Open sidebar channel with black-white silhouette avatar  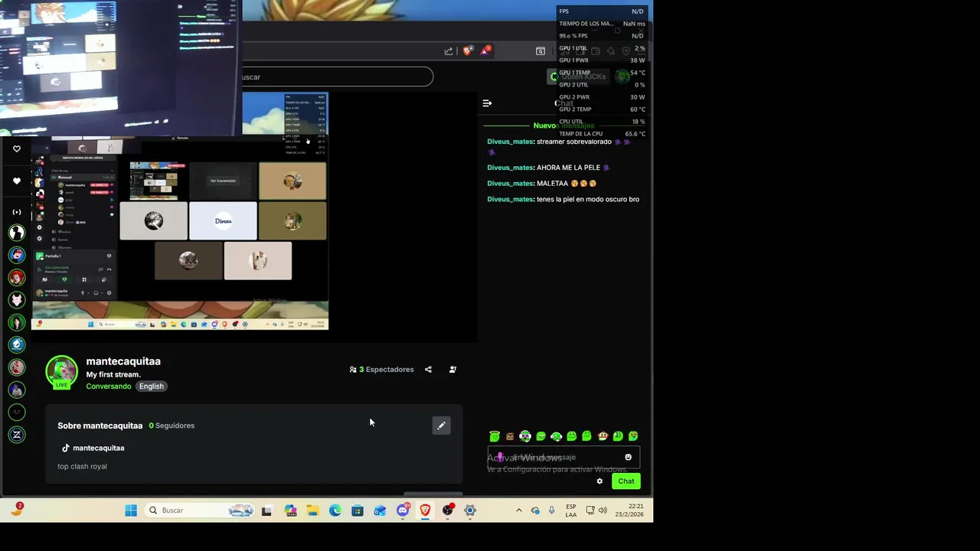(x=17, y=233)
